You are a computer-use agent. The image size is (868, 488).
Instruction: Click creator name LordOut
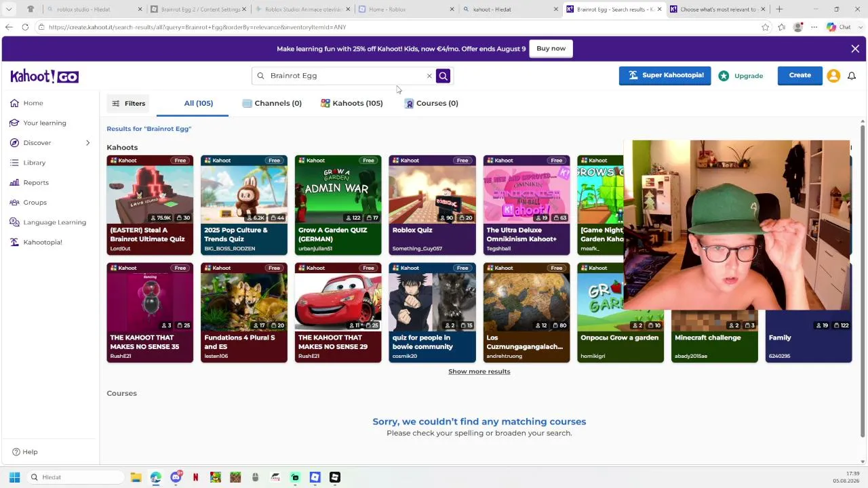[x=120, y=249]
